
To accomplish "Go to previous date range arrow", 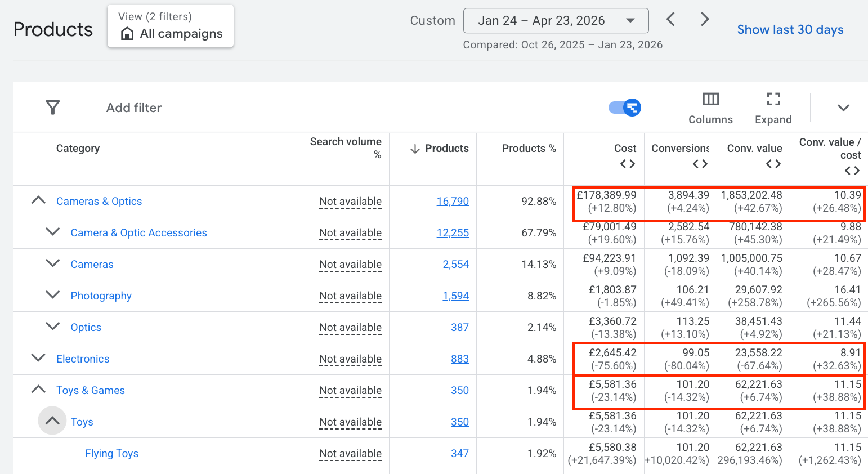I will (670, 20).
